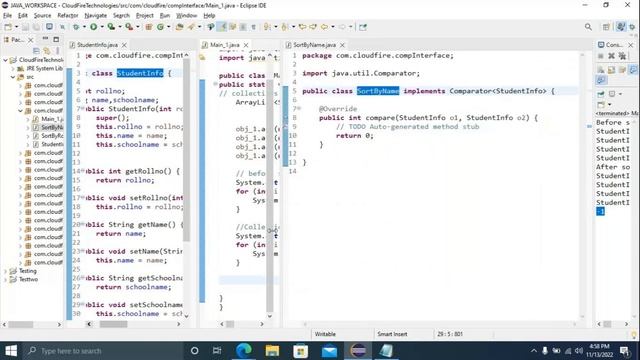Click the New Java Package icon
This screenshot has height=360, width=640.
[x=149, y=27]
